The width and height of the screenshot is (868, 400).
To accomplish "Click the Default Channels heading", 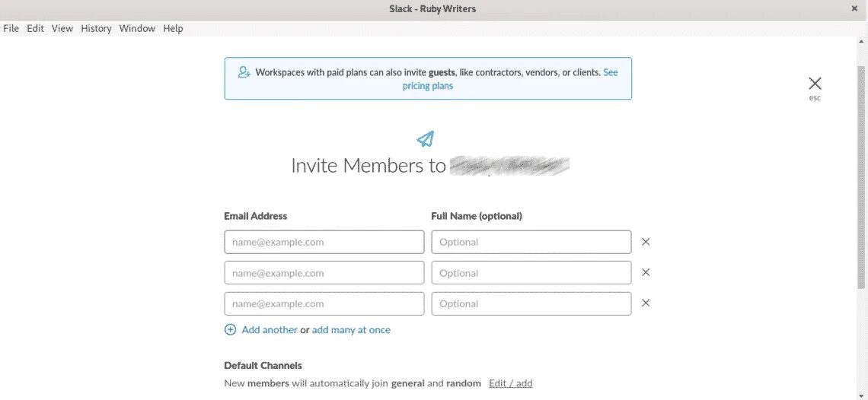I will pos(263,365).
